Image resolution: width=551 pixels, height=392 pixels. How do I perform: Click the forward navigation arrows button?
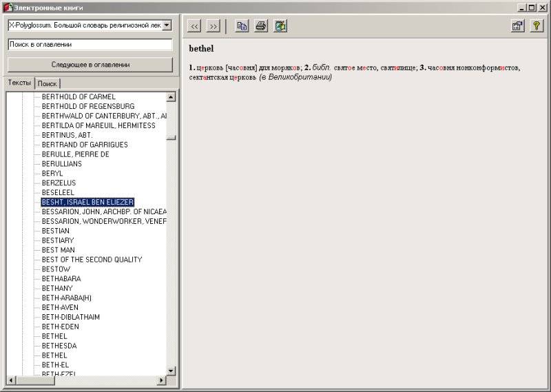tap(213, 26)
